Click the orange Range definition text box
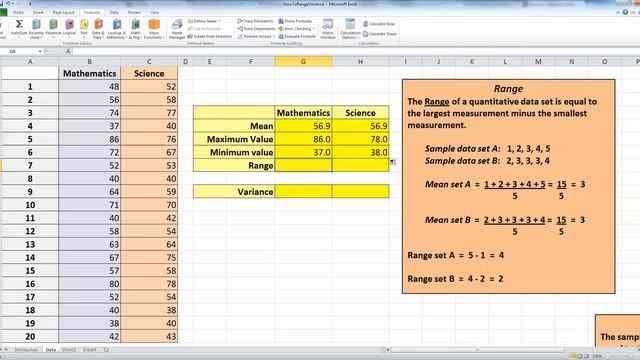The height and width of the screenshot is (360, 640). [x=508, y=186]
